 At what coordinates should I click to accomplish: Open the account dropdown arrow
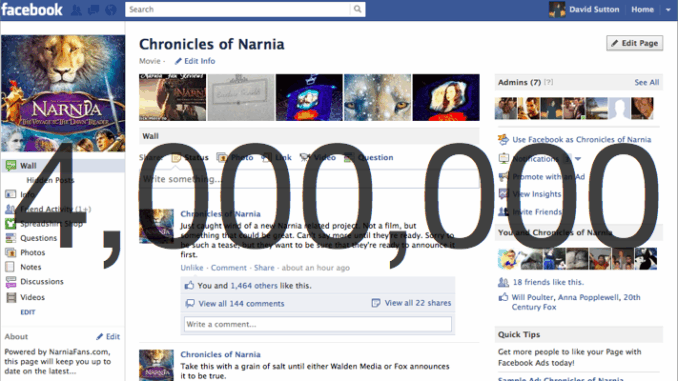[668, 10]
